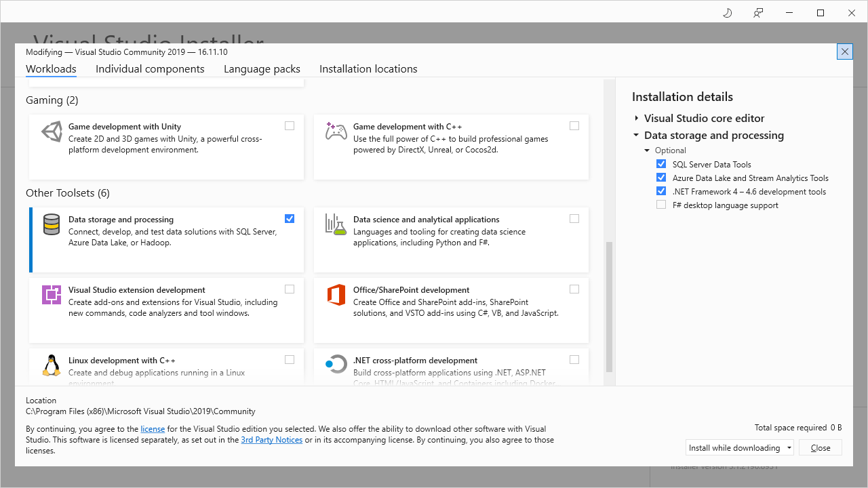Switch to the Individual components tab
The image size is (868, 488).
[150, 69]
